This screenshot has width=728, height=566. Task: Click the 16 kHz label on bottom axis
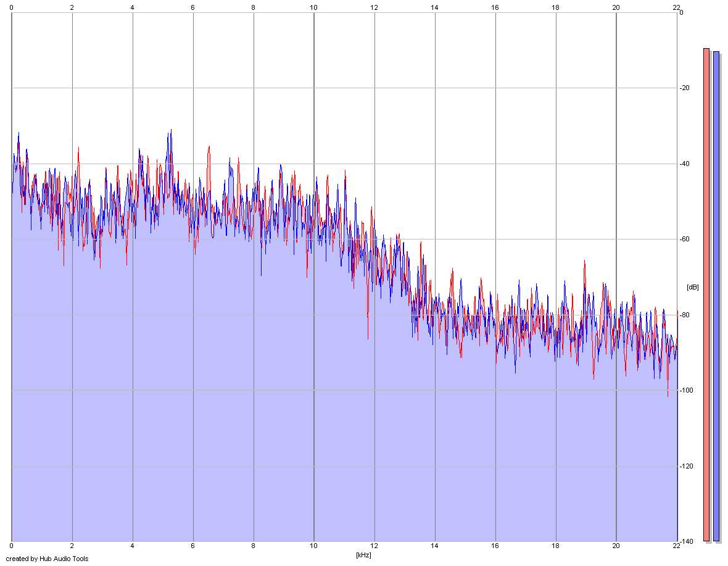pyautogui.click(x=495, y=546)
